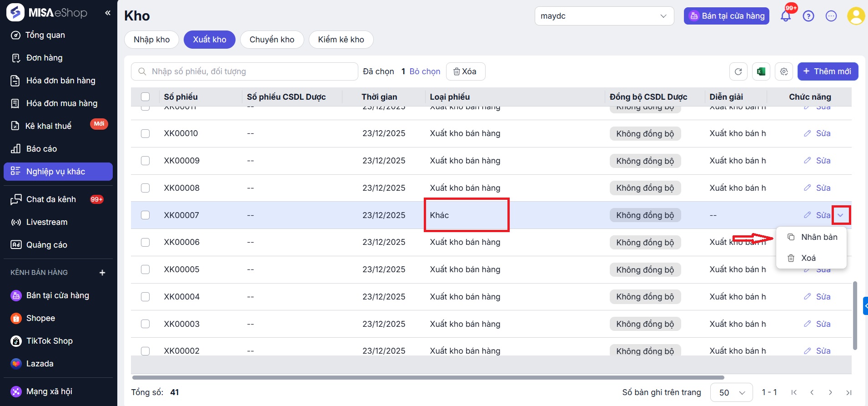
Task: Open the maydc store dropdown
Action: (604, 16)
